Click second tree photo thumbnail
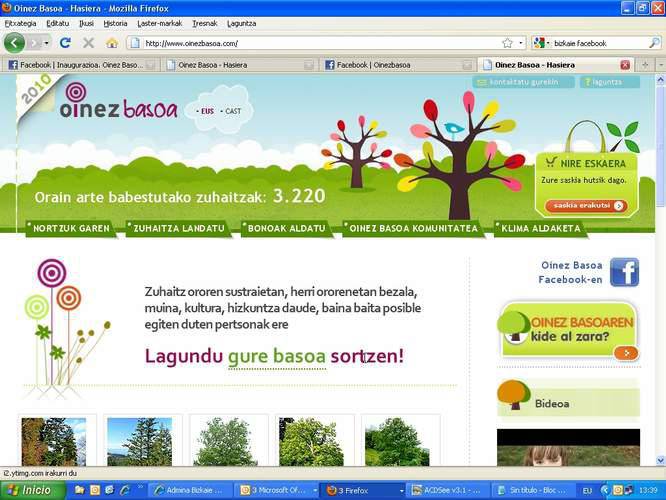Image resolution: width=666 pixels, height=500 pixels. (x=140, y=442)
